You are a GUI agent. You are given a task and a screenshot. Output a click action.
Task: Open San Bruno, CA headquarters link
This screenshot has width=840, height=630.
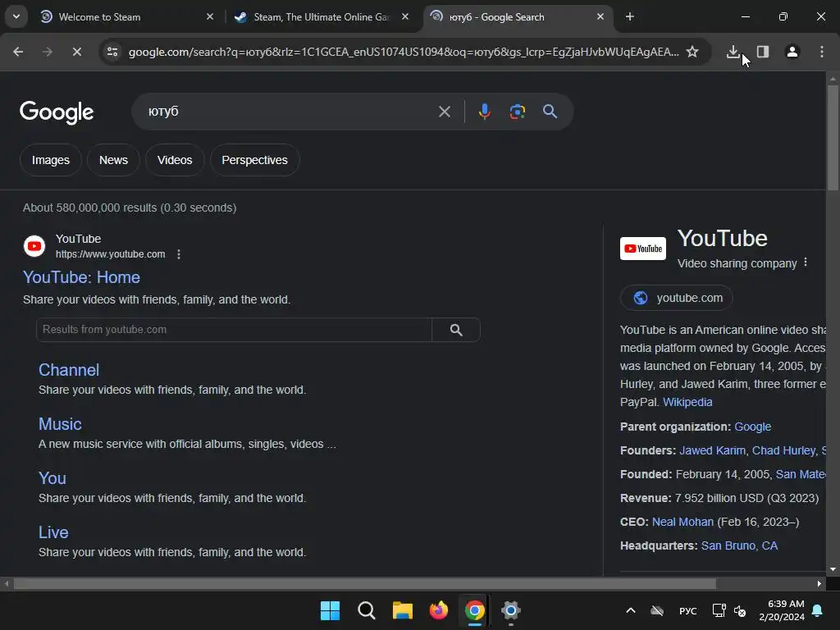pos(739,546)
